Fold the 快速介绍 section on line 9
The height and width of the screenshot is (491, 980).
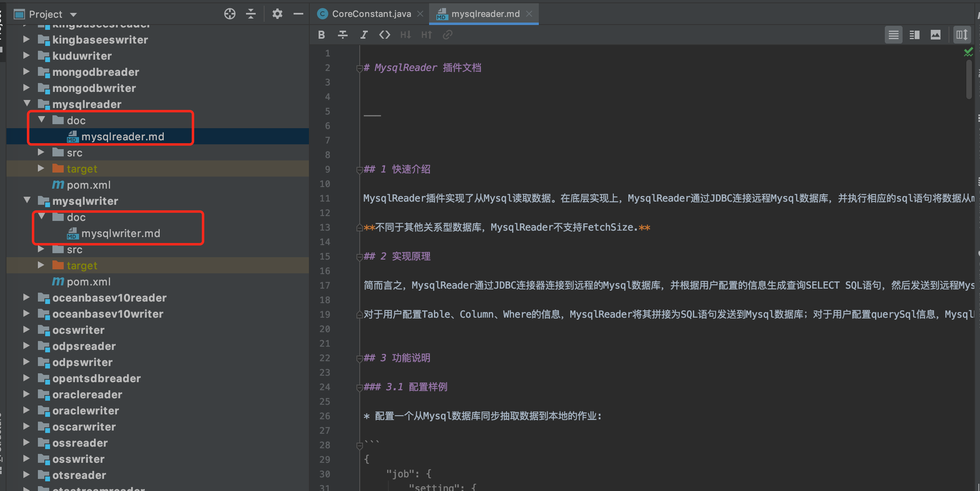pos(359,170)
